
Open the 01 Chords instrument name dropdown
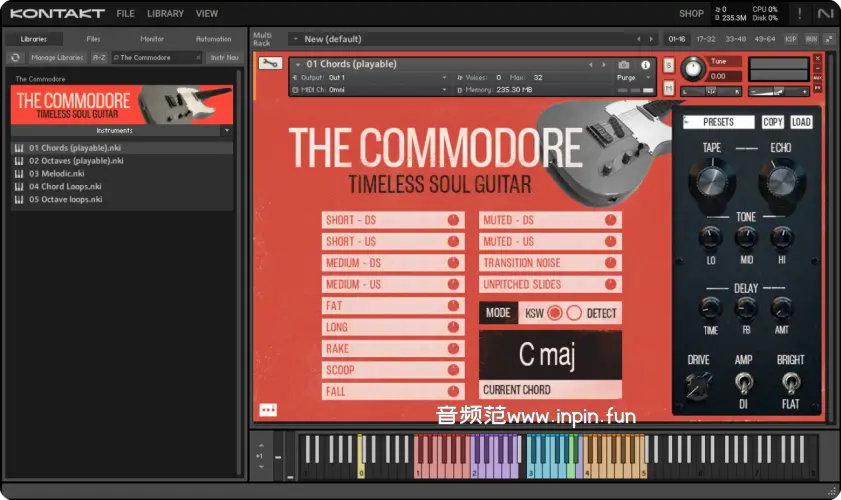click(298, 64)
